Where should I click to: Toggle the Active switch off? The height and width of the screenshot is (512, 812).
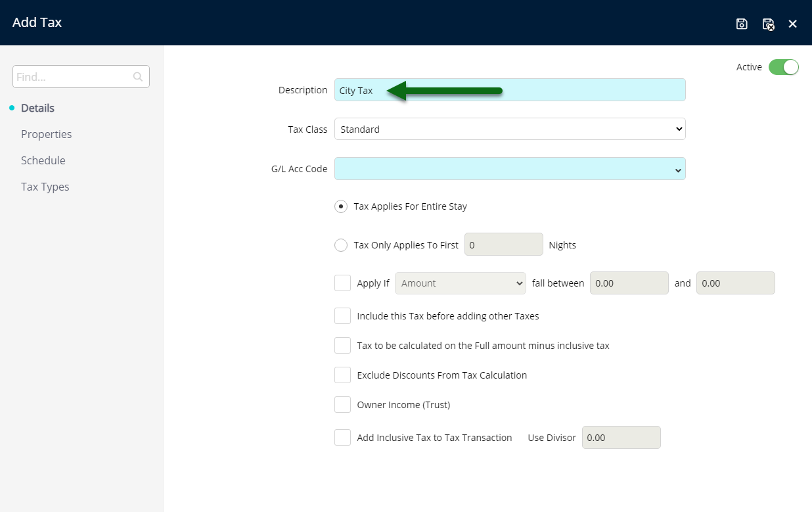coord(784,67)
